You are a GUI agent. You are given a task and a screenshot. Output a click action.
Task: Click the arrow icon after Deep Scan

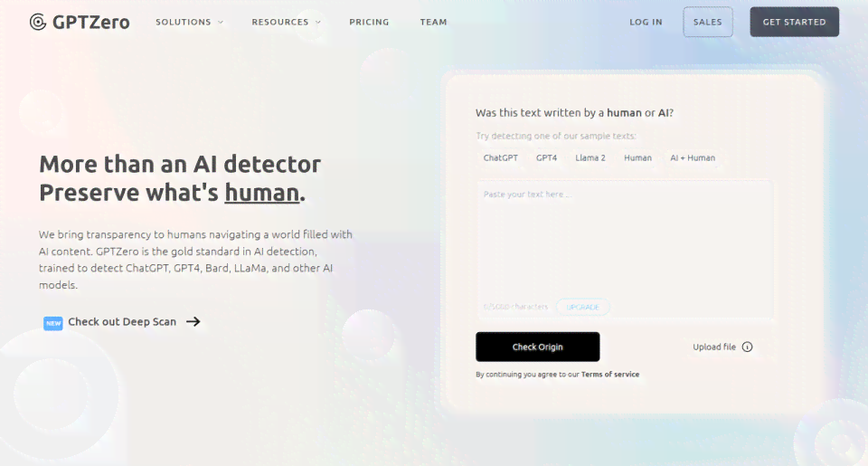coord(193,322)
